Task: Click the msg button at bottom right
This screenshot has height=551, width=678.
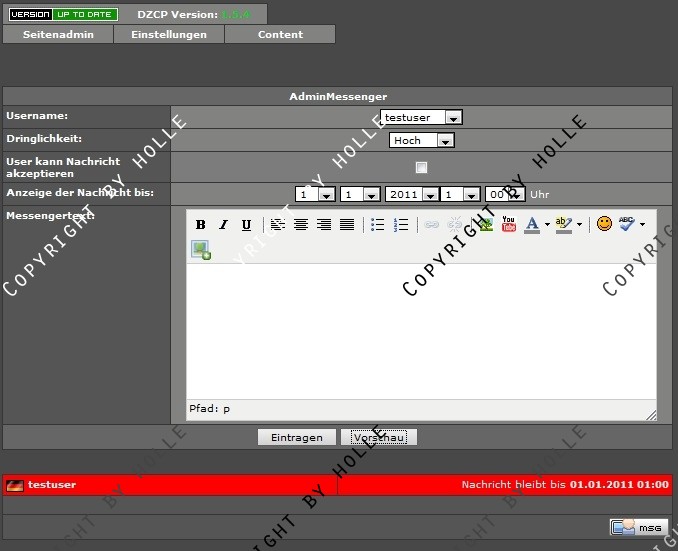Action: tap(639, 527)
